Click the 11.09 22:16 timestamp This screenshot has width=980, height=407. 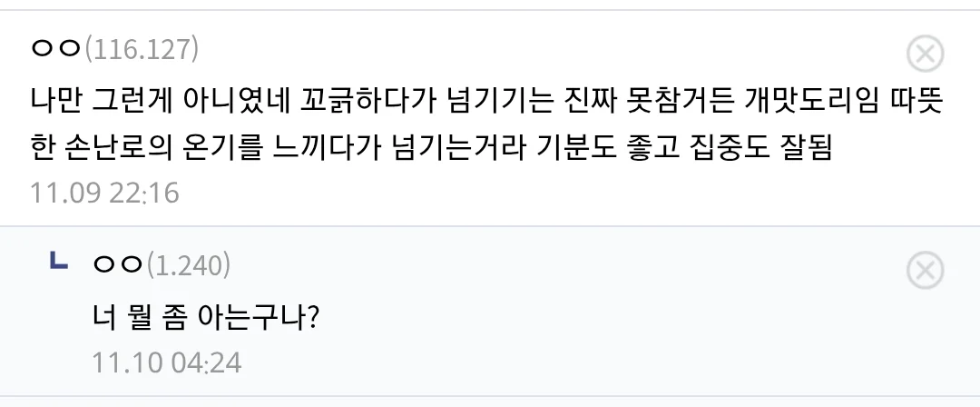click(x=104, y=193)
